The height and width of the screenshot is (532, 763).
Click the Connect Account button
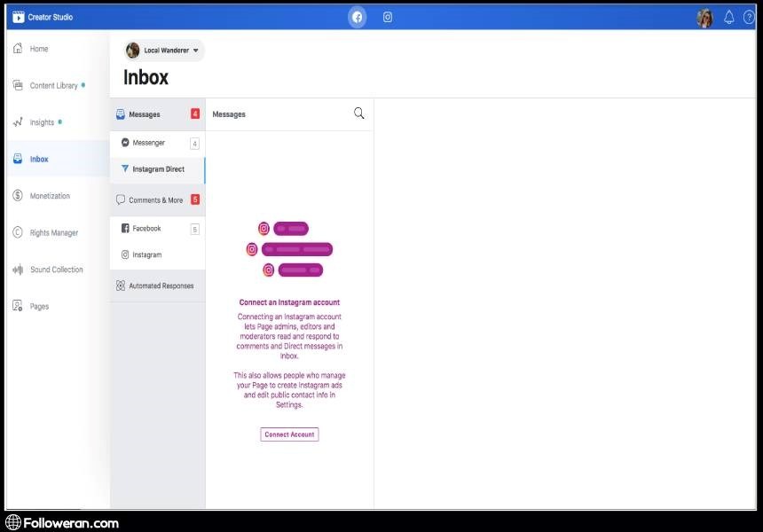289,434
